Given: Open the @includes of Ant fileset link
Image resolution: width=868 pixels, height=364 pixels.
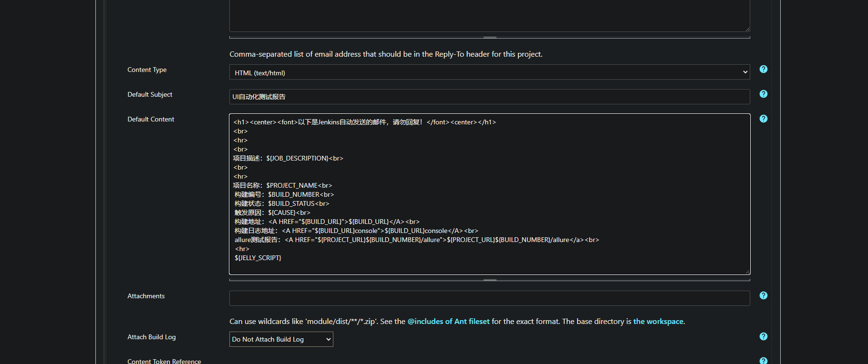Looking at the screenshot, I should [448, 322].
